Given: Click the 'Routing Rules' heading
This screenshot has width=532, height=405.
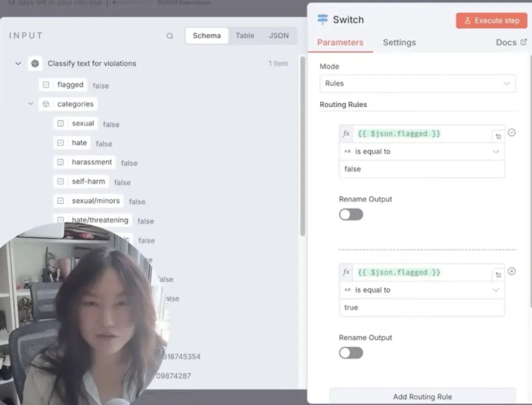Looking at the screenshot, I should (343, 104).
